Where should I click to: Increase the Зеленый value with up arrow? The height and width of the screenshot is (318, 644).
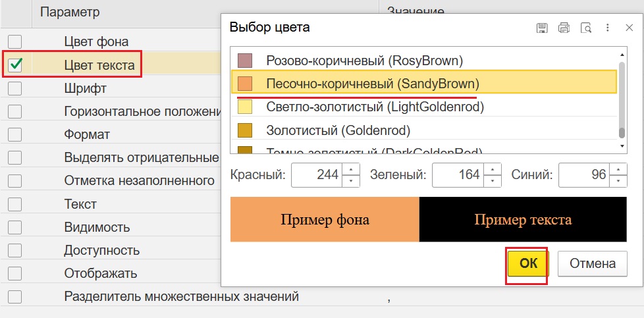pyautogui.click(x=492, y=169)
